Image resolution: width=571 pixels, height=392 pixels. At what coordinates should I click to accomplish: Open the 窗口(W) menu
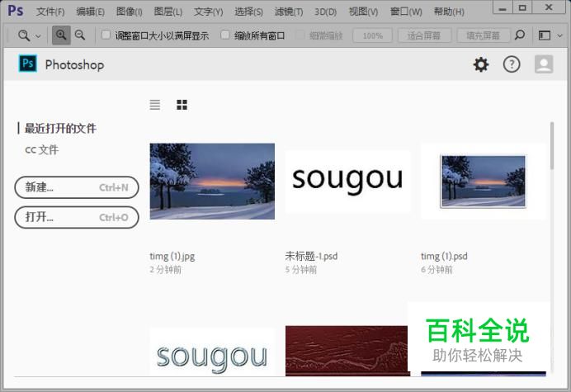[406, 12]
